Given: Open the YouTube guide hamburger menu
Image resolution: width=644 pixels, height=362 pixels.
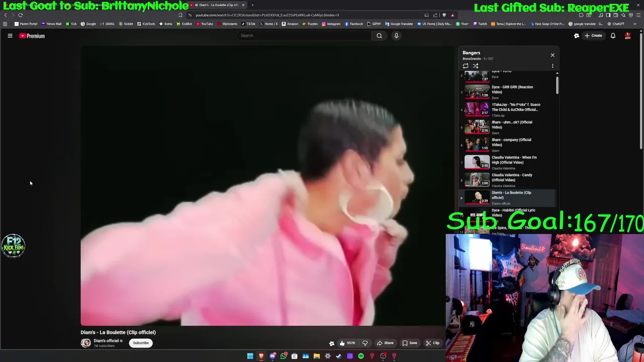Looking at the screenshot, I should [10, 36].
